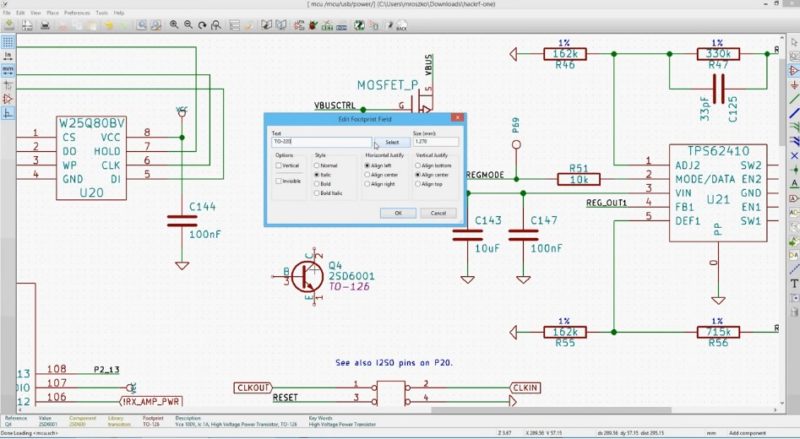The width and height of the screenshot is (800, 439).
Task: Check the Invisible option checkbox
Action: coord(279,181)
